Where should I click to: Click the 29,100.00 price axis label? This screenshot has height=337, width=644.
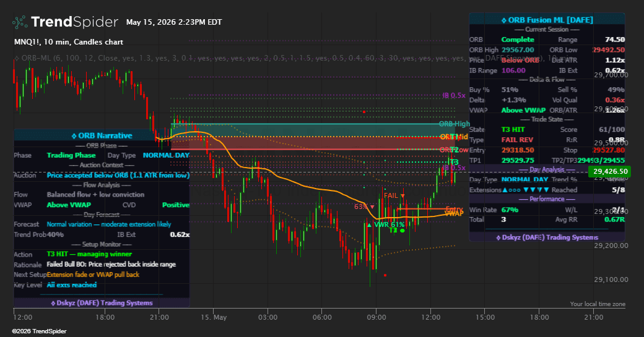click(611, 279)
